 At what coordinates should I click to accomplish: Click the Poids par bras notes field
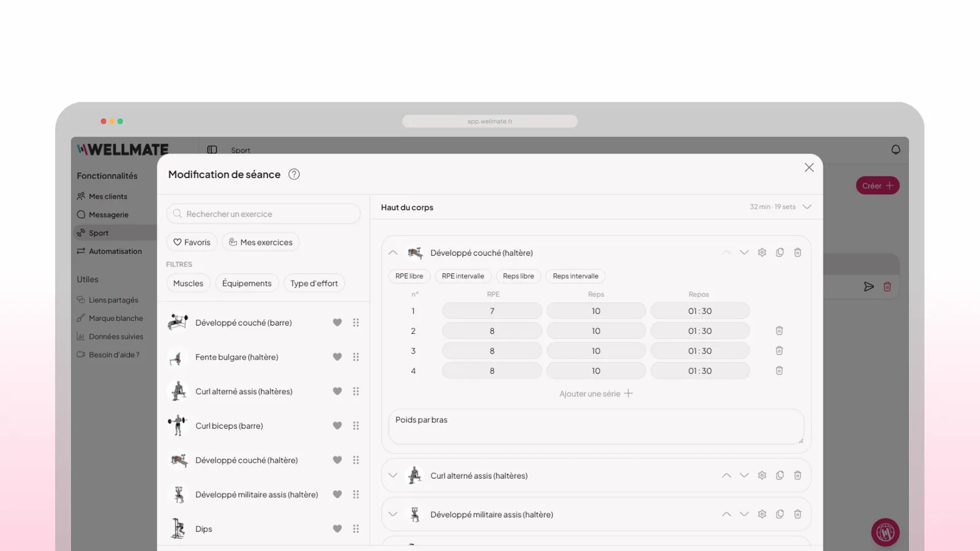pyautogui.click(x=596, y=427)
